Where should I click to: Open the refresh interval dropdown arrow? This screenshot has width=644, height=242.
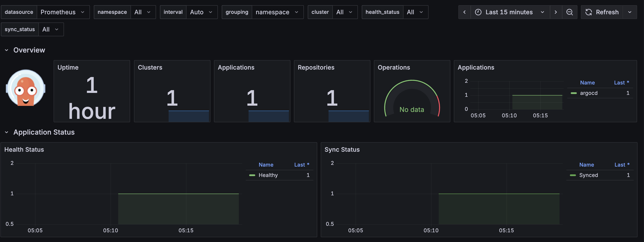pyautogui.click(x=630, y=12)
